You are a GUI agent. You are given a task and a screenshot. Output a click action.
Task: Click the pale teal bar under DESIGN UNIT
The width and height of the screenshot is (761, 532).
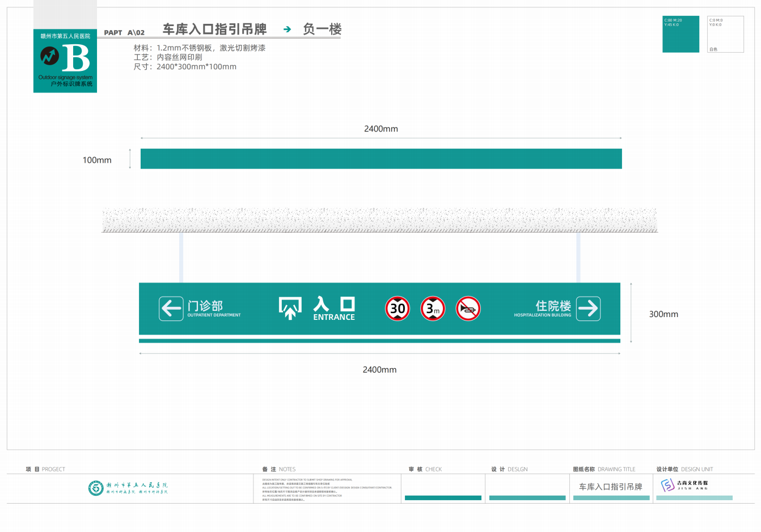click(694, 498)
